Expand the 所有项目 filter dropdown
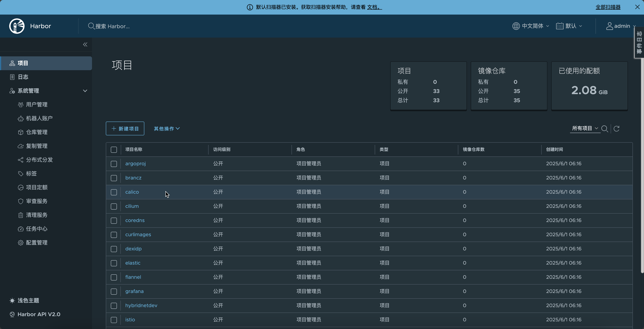Screen dimensions: 644x329 pos(585,128)
